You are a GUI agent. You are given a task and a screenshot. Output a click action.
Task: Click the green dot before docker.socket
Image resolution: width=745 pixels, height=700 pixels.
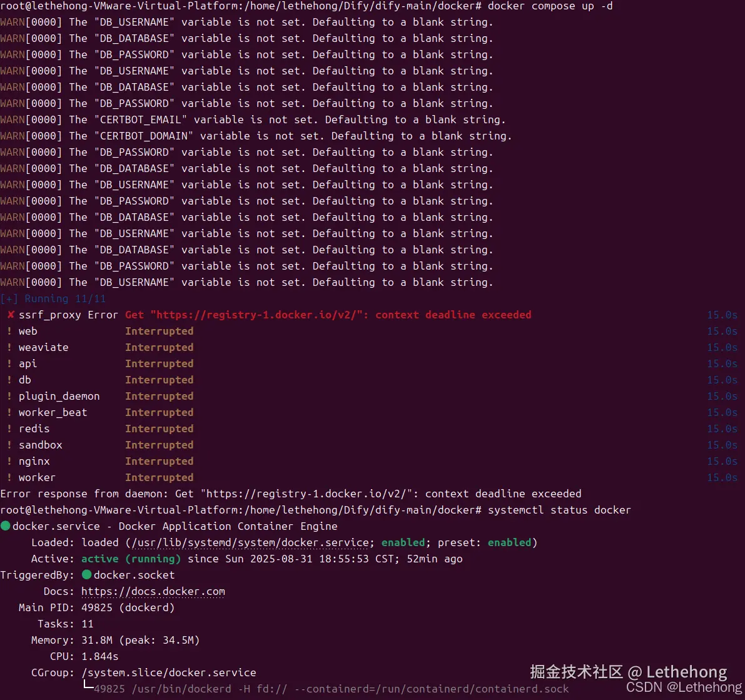coord(86,574)
